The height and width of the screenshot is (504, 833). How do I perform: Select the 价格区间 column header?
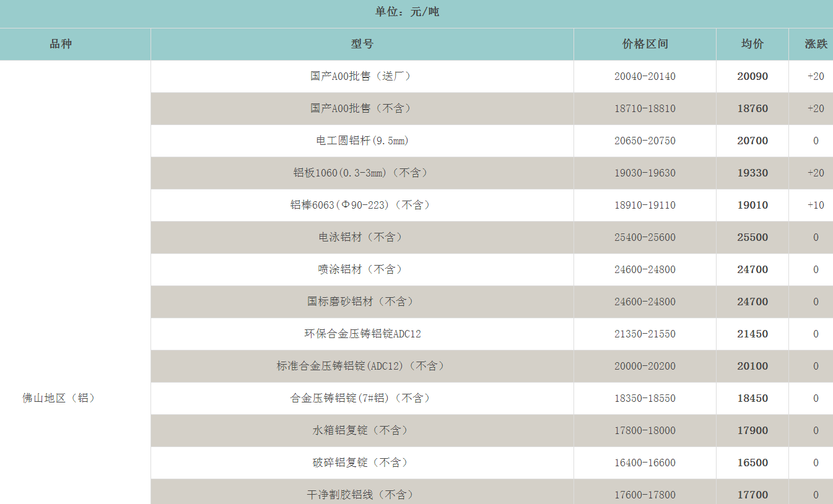coord(643,44)
